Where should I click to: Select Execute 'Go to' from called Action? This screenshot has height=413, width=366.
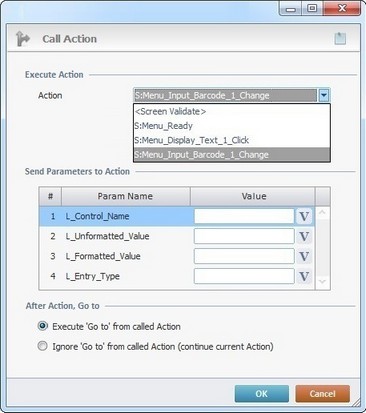42,326
